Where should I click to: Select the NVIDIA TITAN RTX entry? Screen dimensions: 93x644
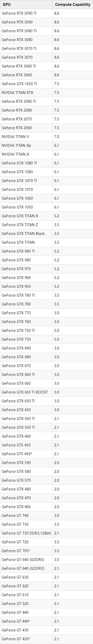17,93
